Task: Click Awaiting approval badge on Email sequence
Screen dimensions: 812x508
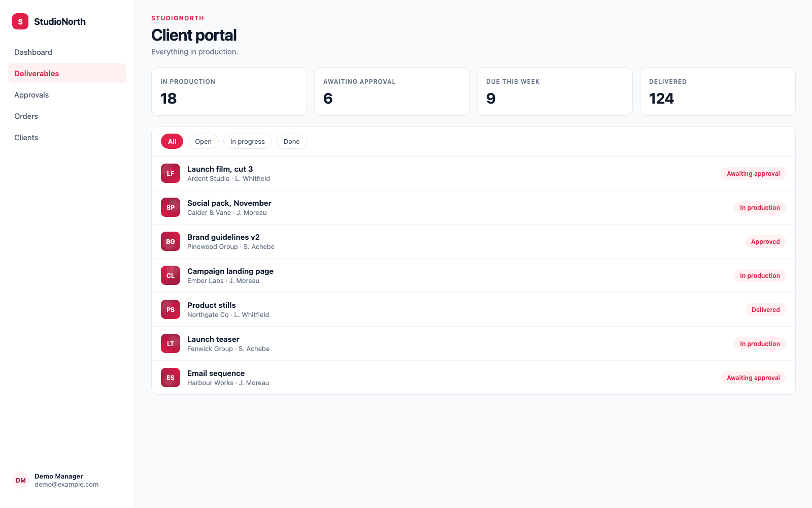Action: click(753, 377)
